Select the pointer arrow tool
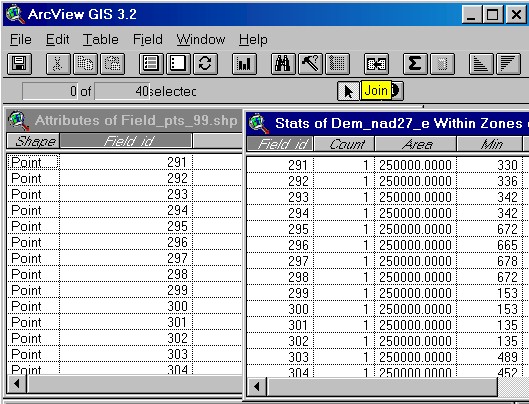Screen dimensions: 529x404 tap(348, 91)
